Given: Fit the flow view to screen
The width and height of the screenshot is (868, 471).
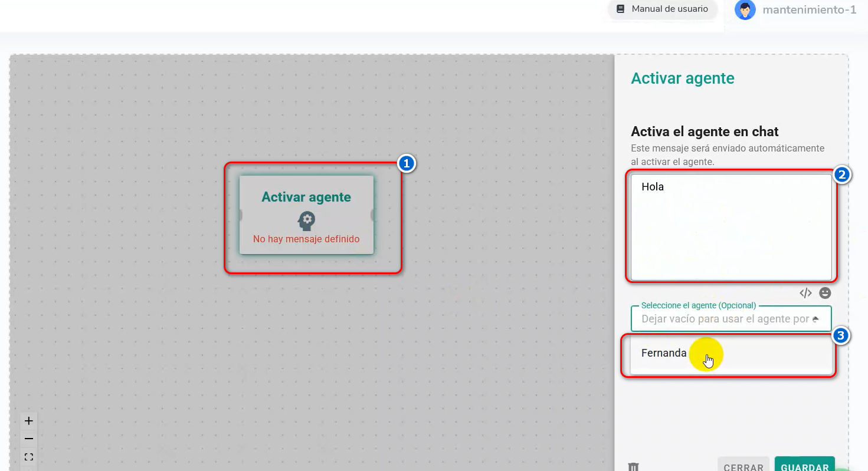Looking at the screenshot, I should (x=28, y=457).
